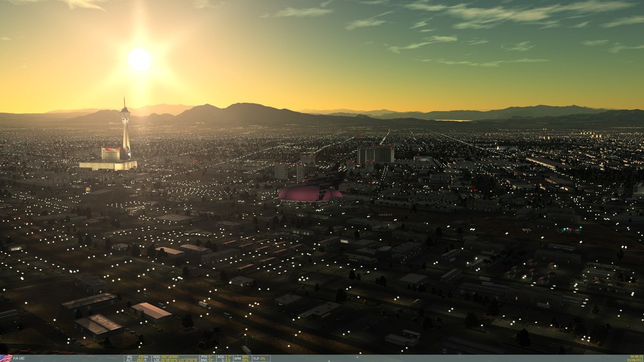
Task: Click the F/A-18C aircraft label
Action: pyautogui.click(x=19, y=359)
